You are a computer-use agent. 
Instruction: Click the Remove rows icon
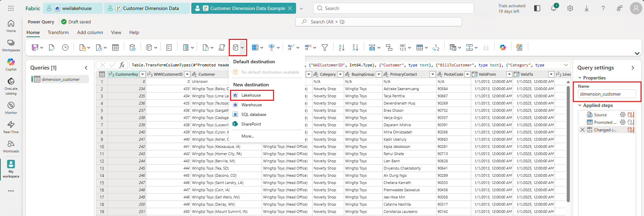click(x=308, y=47)
